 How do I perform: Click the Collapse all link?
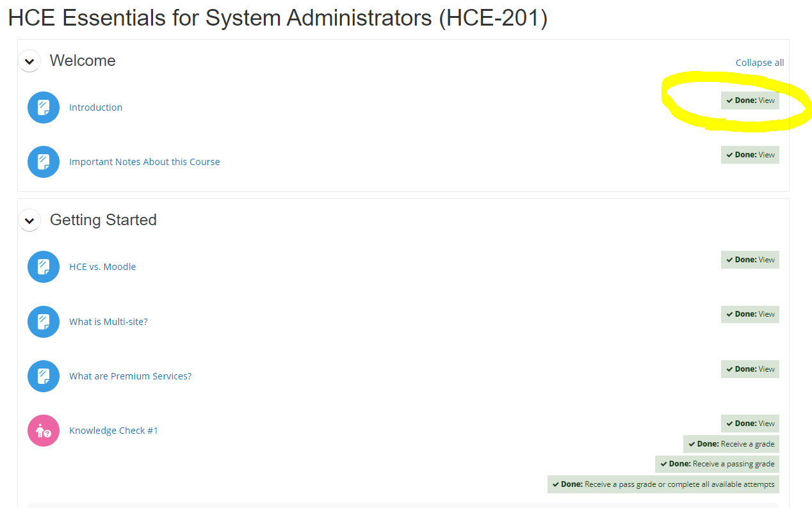[759, 63]
